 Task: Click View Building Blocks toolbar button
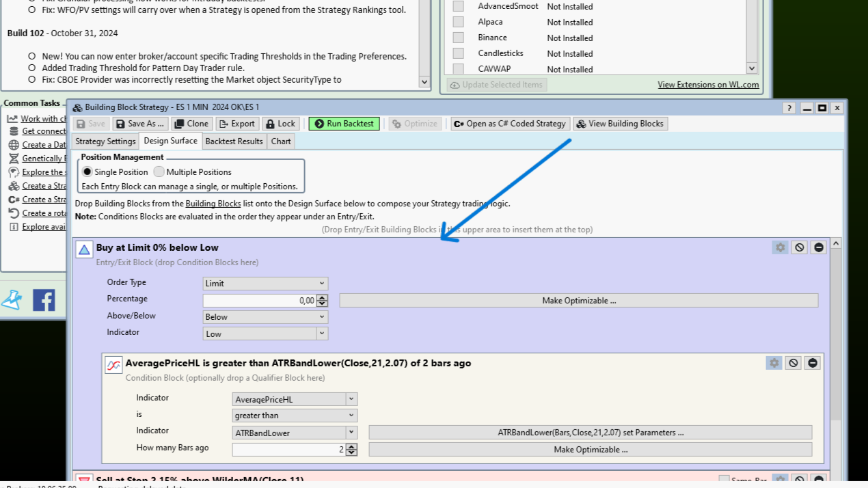coord(620,124)
